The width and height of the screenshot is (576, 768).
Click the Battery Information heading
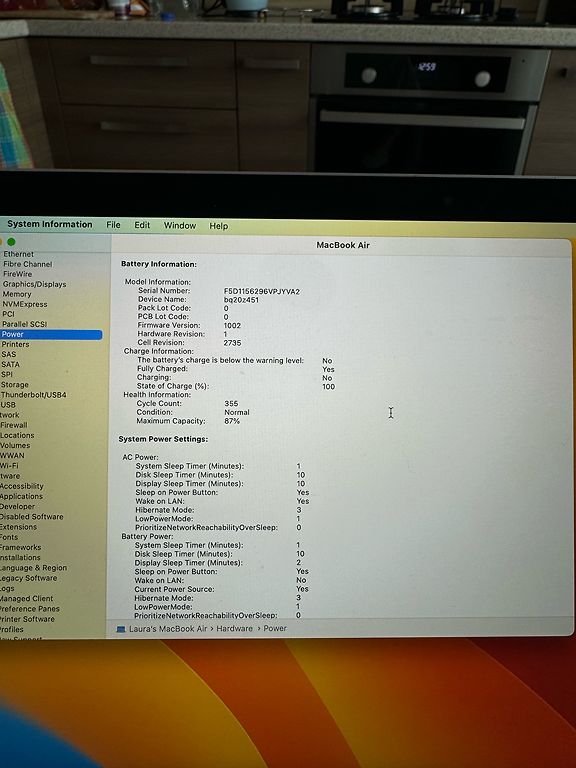159,264
